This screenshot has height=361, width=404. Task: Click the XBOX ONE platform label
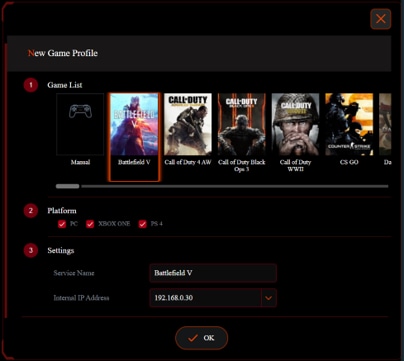(114, 224)
